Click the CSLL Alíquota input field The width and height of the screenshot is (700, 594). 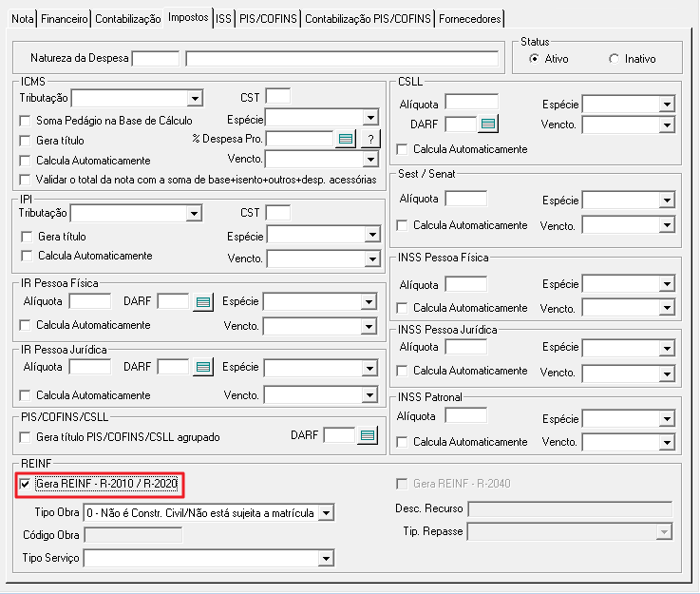(472, 103)
